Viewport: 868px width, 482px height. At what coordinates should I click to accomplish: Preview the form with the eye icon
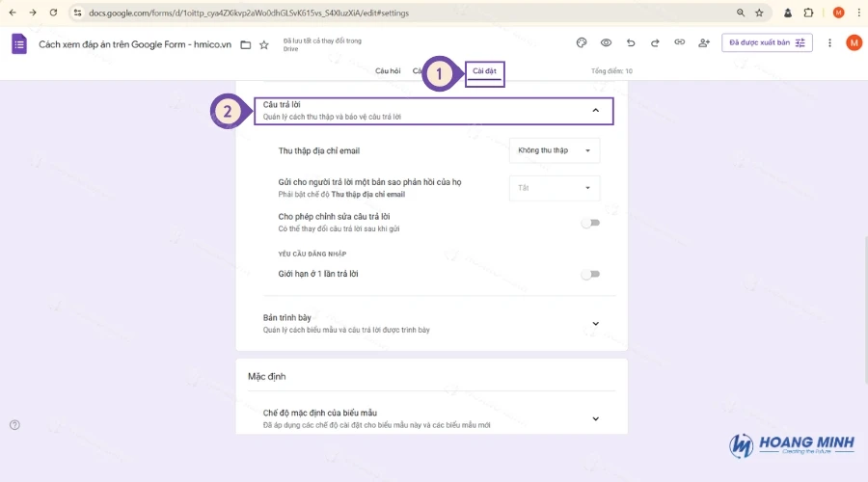pyautogui.click(x=607, y=42)
